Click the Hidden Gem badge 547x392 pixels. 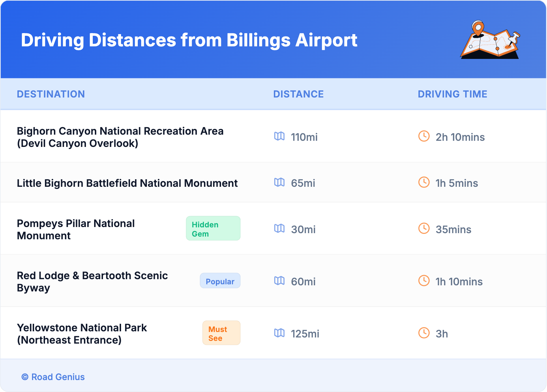click(213, 228)
